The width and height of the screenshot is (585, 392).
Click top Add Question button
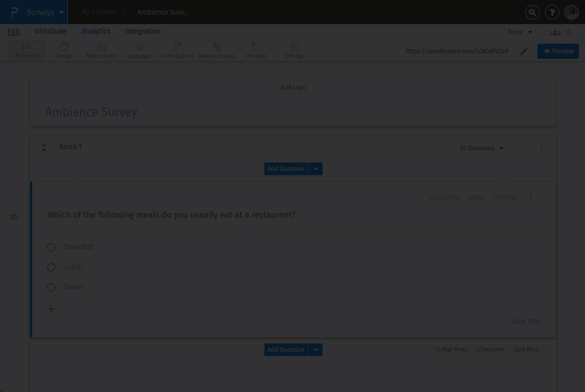click(x=286, y=169)
